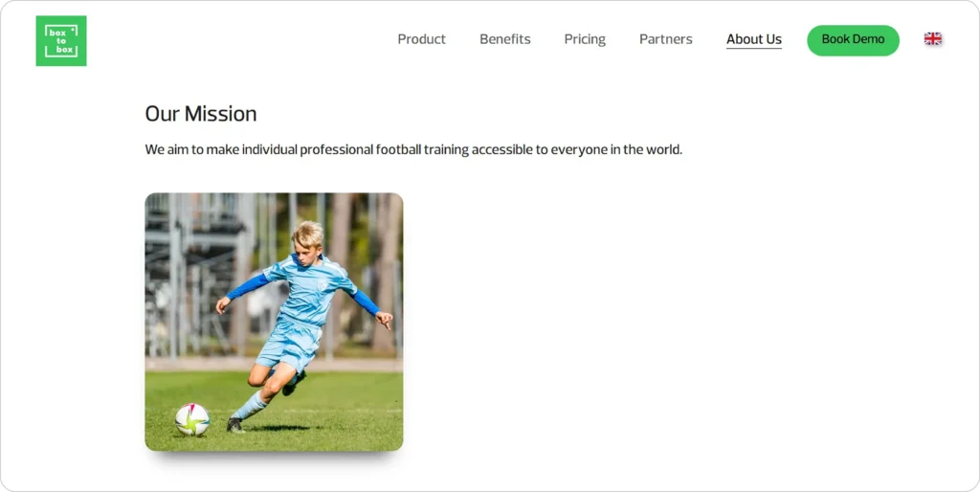
Task: Open the UK flag language selector
Action: pos(932,38)
